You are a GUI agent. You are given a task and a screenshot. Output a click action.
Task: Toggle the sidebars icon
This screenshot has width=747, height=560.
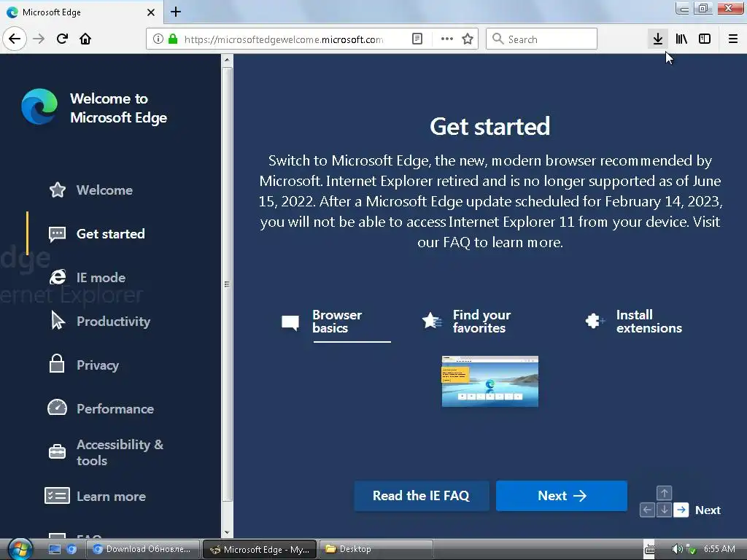tap(705, 39)
